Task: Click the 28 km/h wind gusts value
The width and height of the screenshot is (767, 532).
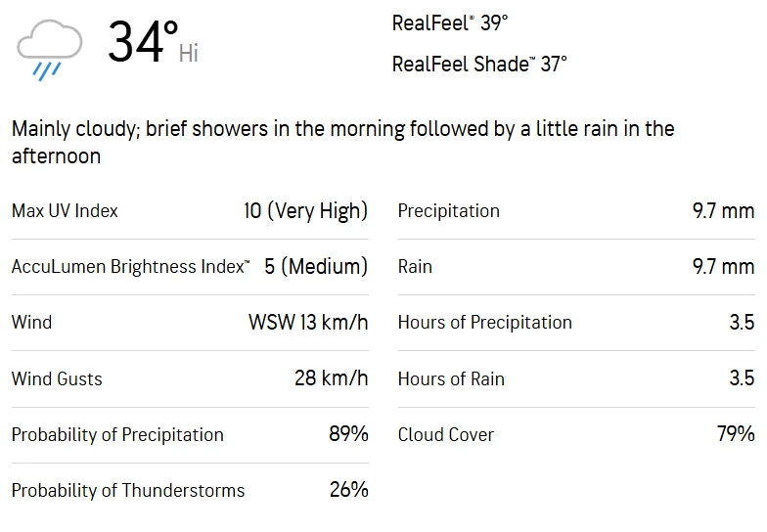Action: coord(331,378)
